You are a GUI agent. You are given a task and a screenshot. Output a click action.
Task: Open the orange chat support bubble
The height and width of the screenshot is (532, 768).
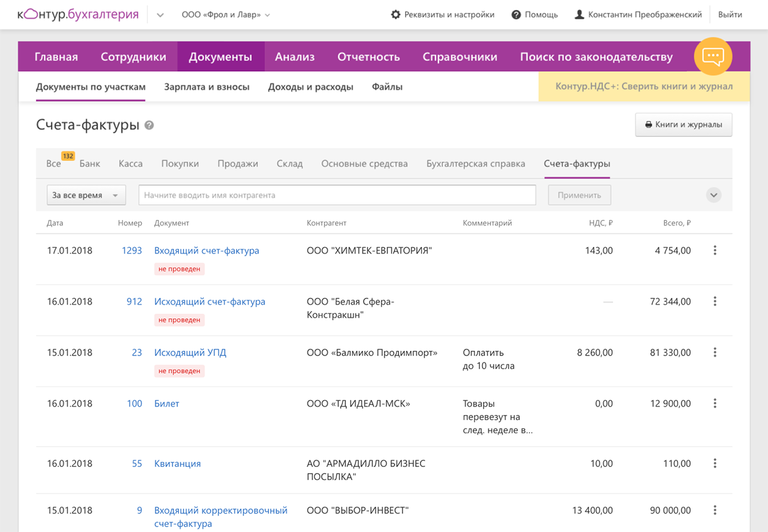tap(713, 56)
